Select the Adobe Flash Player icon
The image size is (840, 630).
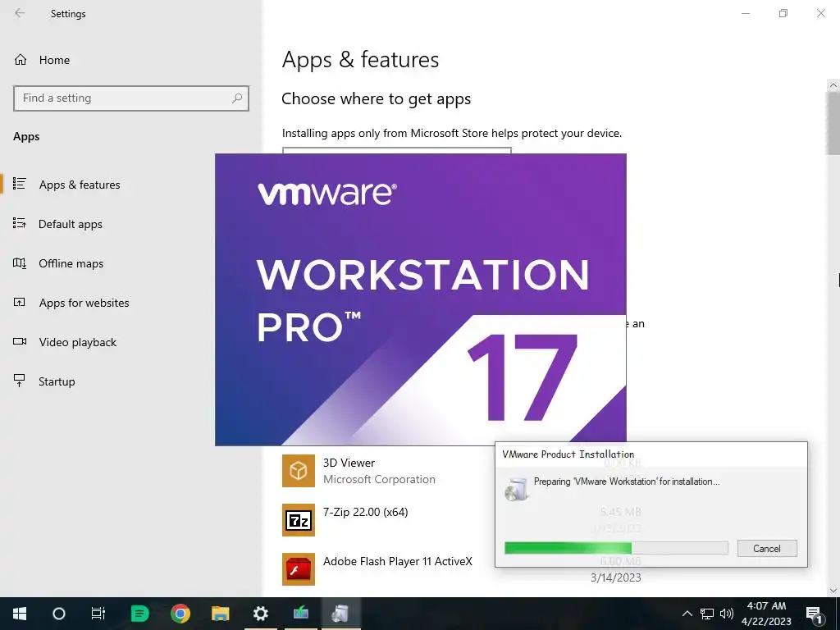(x=299, y=569)
